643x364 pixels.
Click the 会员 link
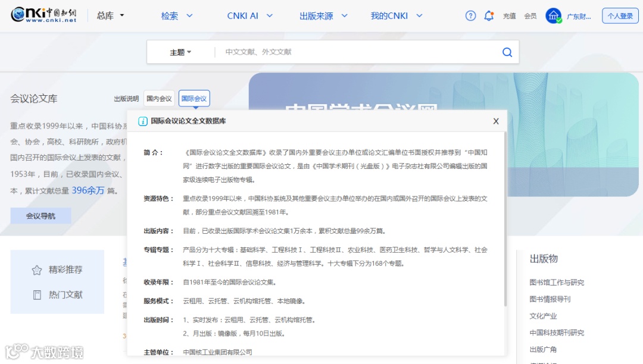530,16
